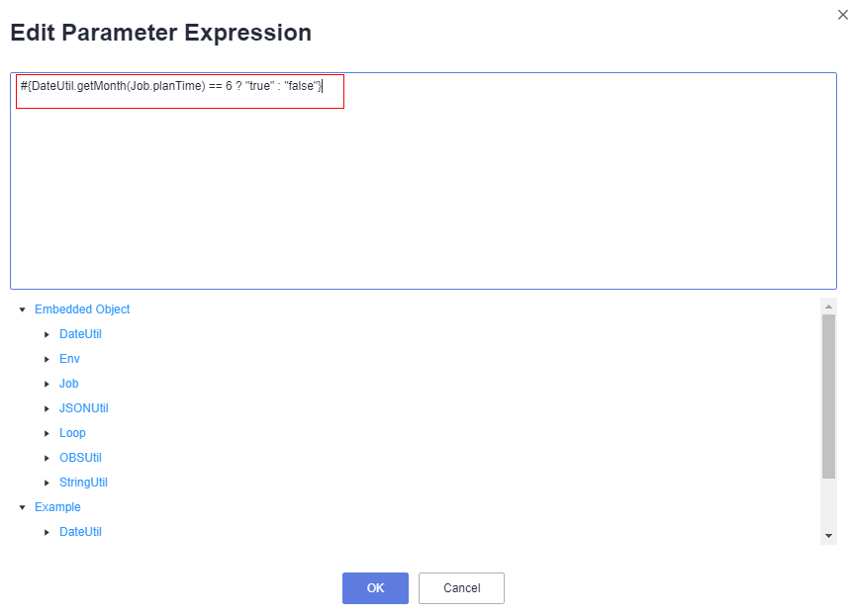The height and width of the screenshot is (616, 853).
Task: Click the scrollbar up arrow
Action: click(828, 307)
